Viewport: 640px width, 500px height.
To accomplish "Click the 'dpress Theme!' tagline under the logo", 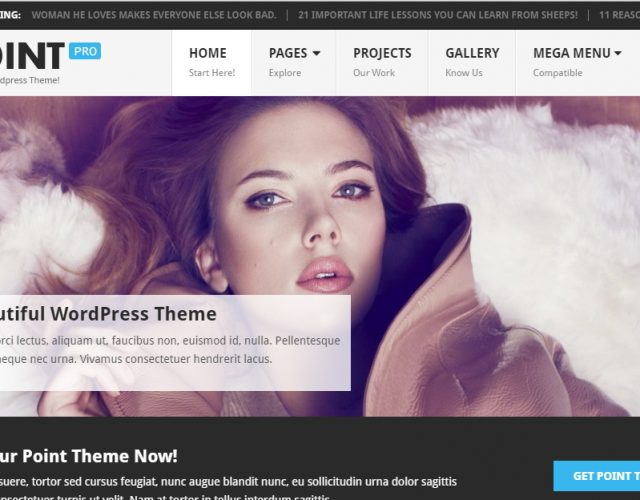I will coord(30,80).
